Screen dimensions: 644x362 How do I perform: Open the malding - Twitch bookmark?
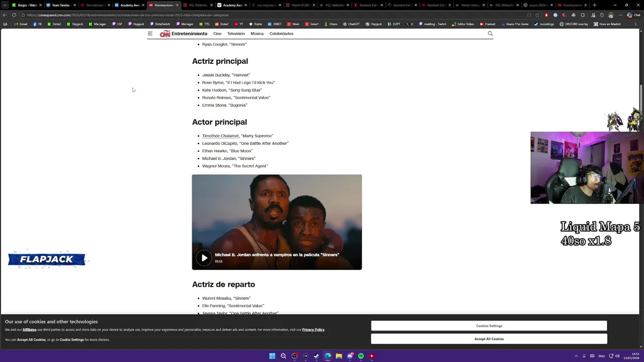click(x=432, y=24)
